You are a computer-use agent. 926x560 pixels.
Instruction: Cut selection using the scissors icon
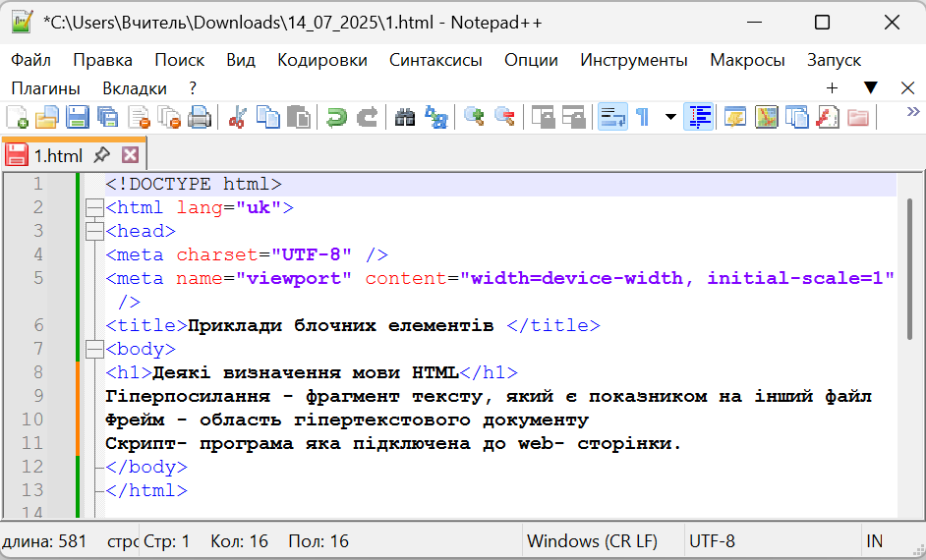[x=237, y=118]
